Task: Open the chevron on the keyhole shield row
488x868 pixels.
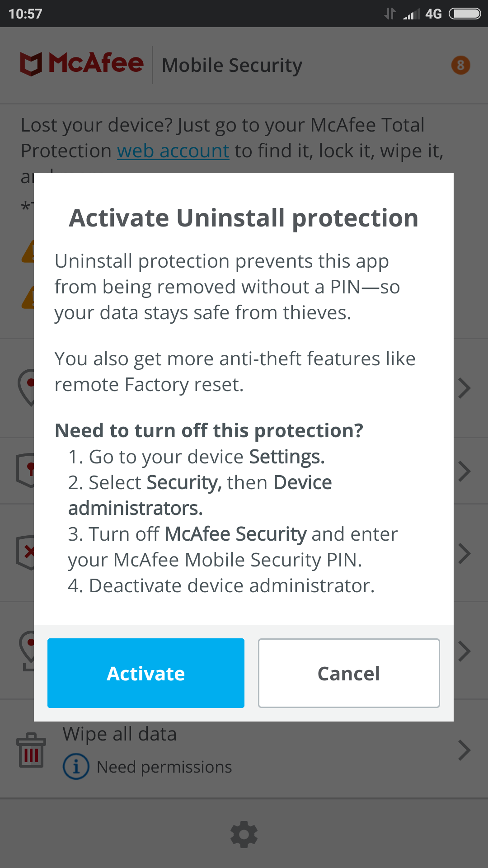Action: [x=465, y=471]
